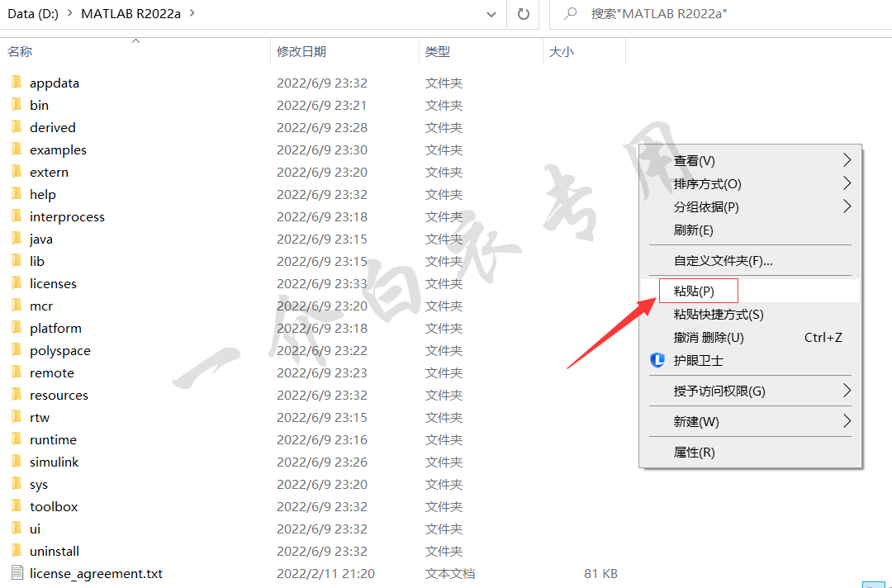Click Data (D:) in the breadcrumb path
The width and height of the screenshot is (892, 588).
[33, 14]
